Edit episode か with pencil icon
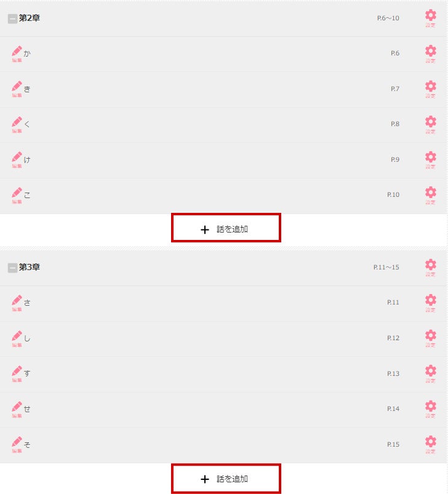This screenshot has height=494, width=448. tap(17, 54)
